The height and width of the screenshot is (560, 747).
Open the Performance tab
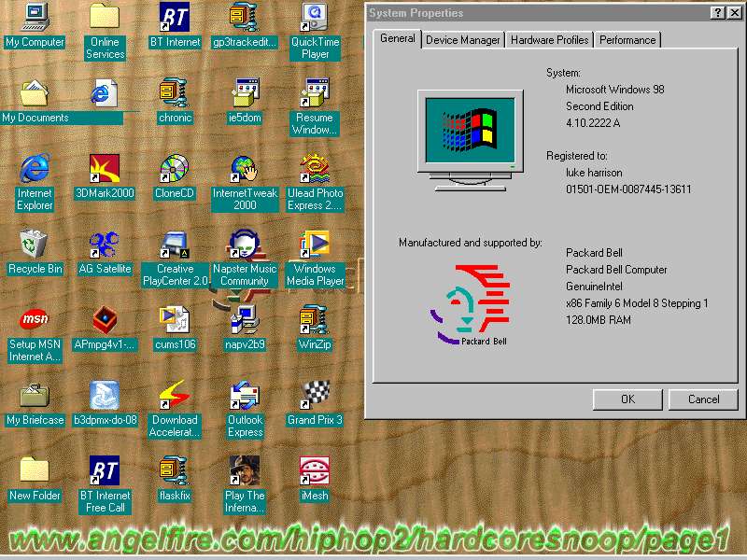627,40
